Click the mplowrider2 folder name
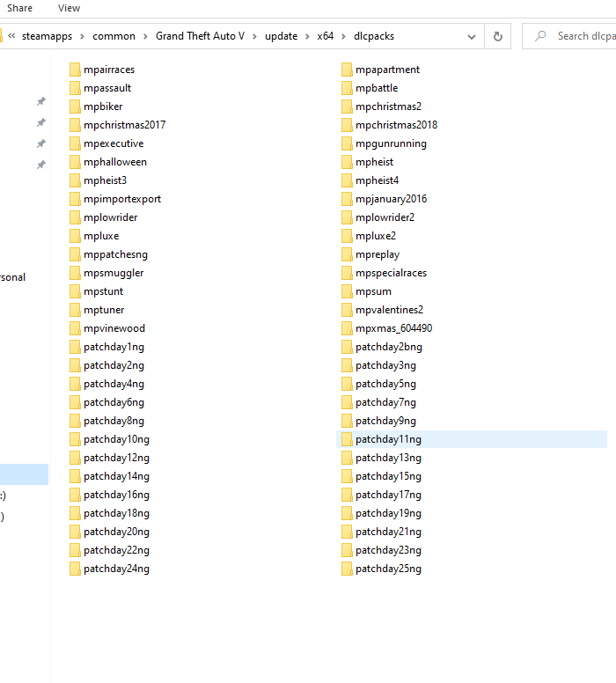Image resolution: width=616 pixels, height=683 pixels. 385,217
